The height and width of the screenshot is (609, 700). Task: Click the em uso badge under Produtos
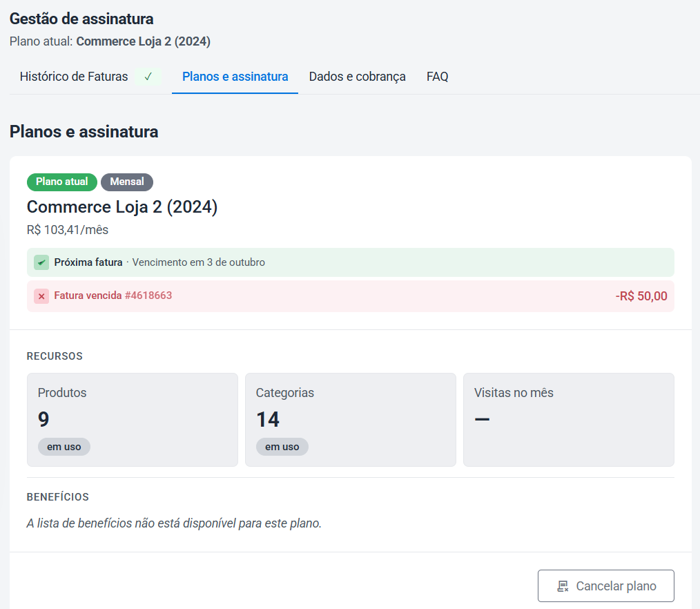pyautogui.click(x=64, y=447)
